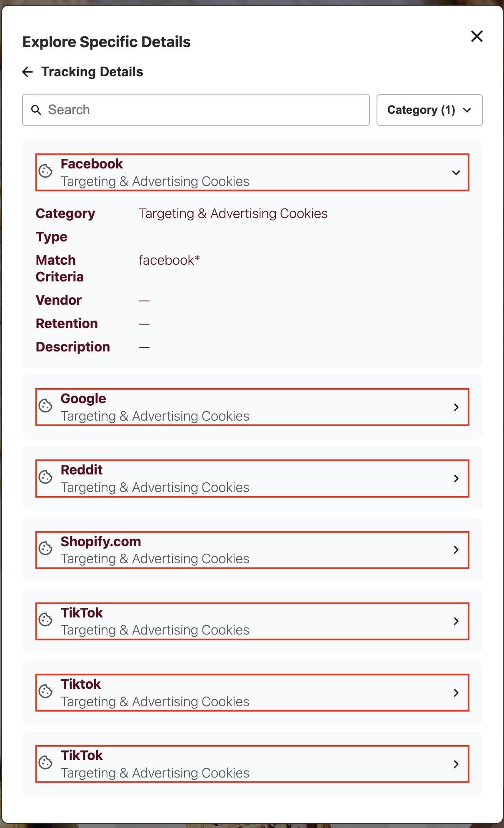Click the cookie icon beside Reddit
504x828 pixels.
(x=45, y=478)
